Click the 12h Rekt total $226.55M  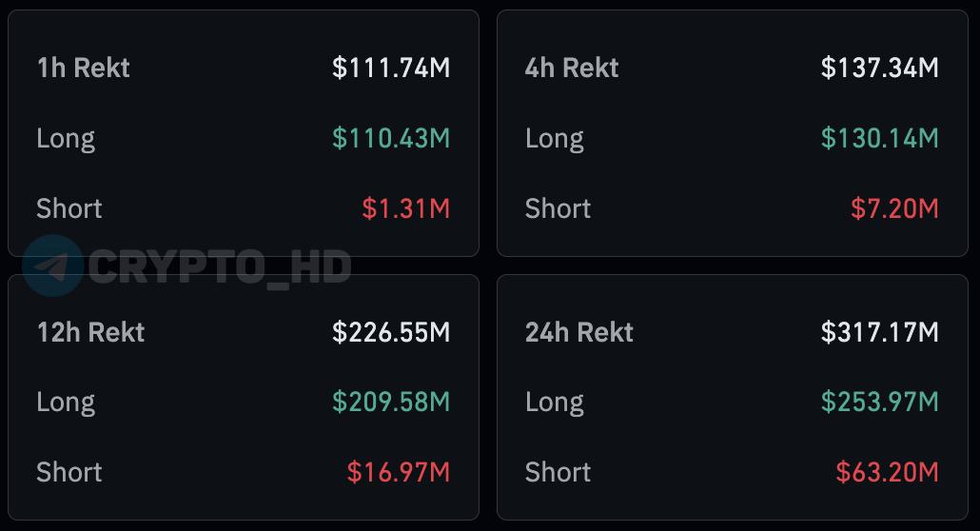tap(391, 332)
